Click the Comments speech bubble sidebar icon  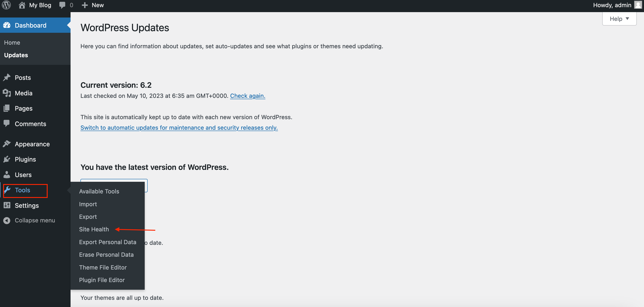tap(7, 123)
